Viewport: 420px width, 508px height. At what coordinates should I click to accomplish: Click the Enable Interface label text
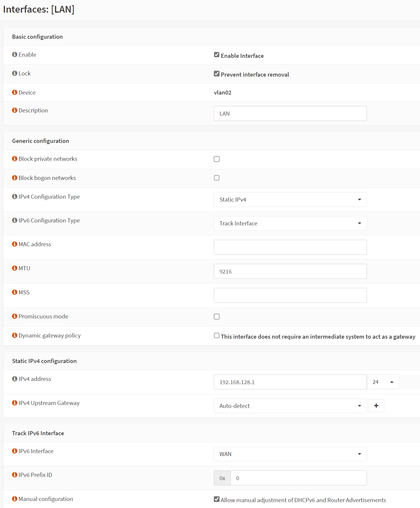tap(242, 56)
